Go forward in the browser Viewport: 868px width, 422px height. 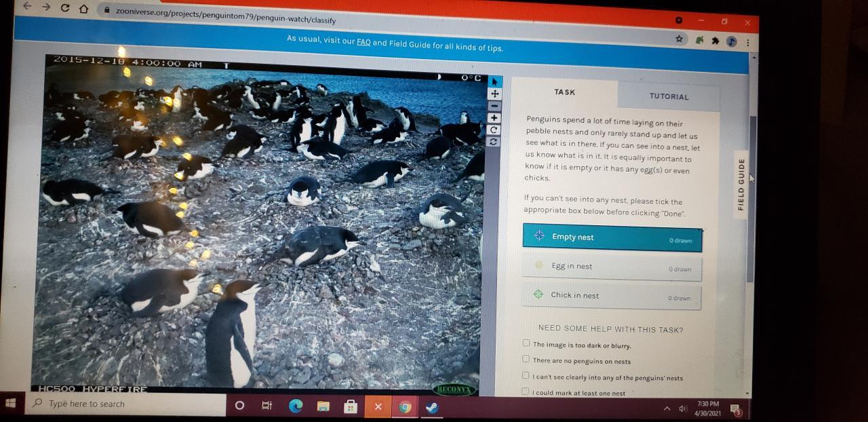click(x=45, y=7)
